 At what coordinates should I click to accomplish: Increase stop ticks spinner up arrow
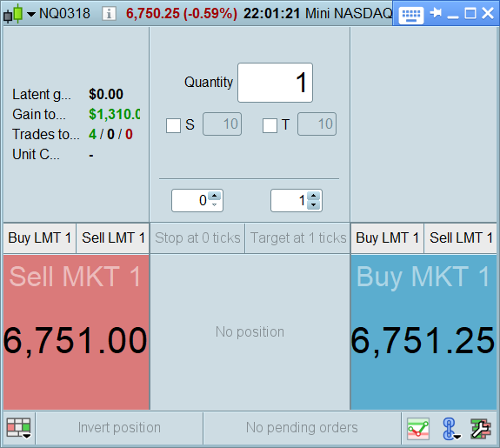(214, 196)
